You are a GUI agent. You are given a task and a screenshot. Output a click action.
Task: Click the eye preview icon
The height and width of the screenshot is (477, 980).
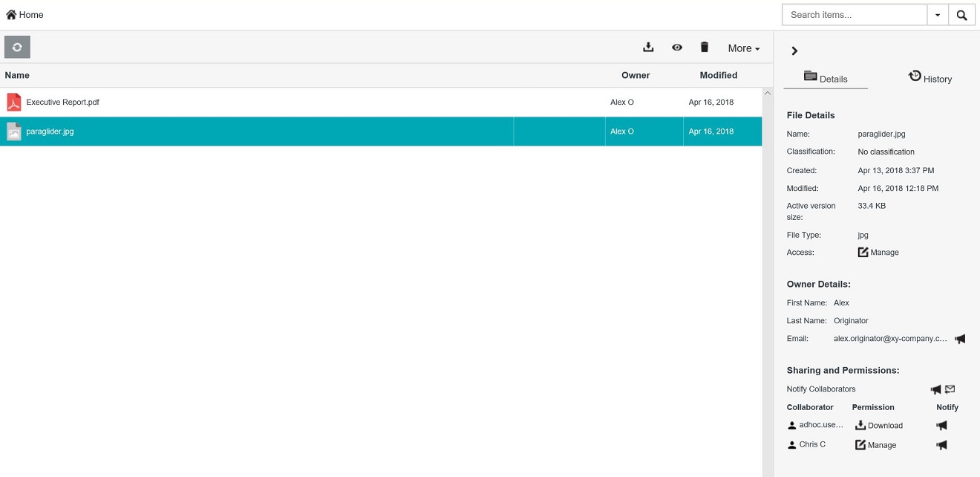pos(677,48)
